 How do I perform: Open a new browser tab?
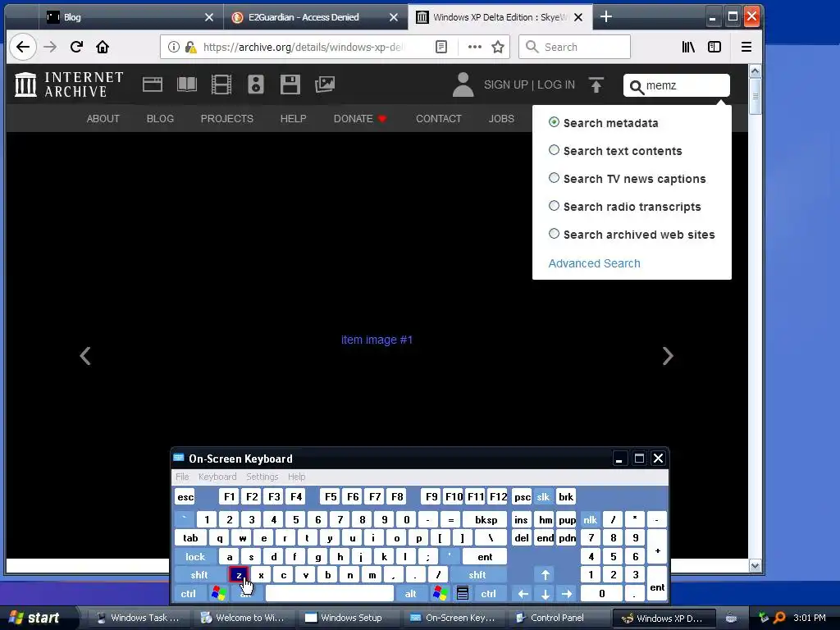point(606,17)
